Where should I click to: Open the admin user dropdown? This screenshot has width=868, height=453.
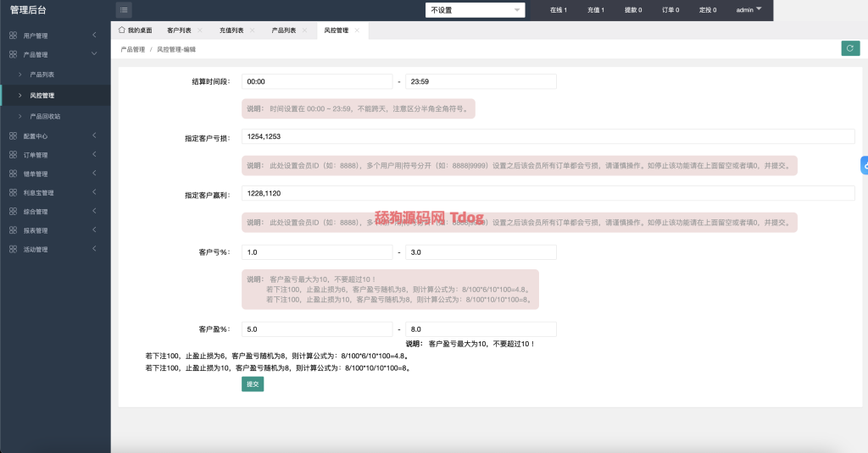[x=748, y=10]
